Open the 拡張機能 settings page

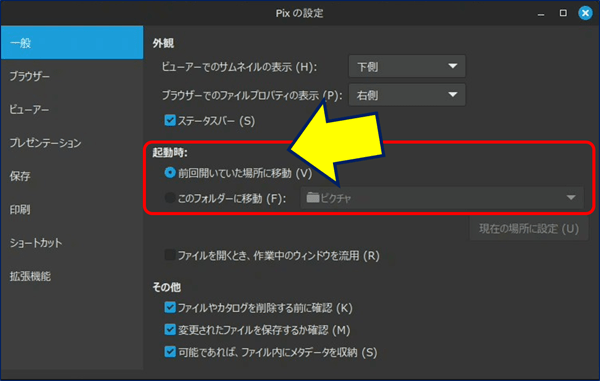[x=72, y=276]
